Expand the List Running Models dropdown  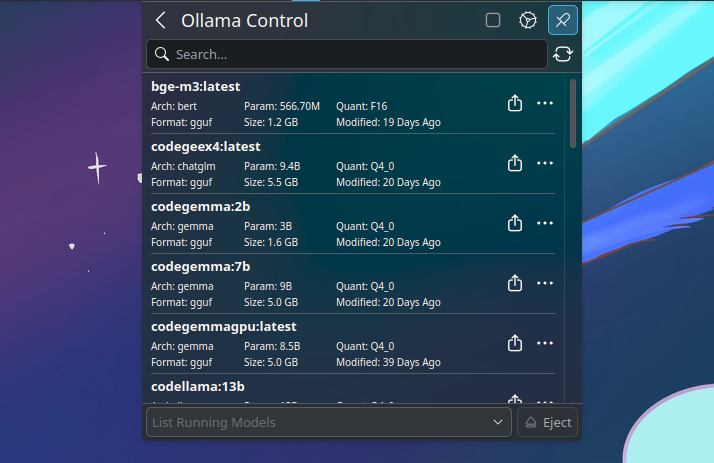(x=329, y=422)
